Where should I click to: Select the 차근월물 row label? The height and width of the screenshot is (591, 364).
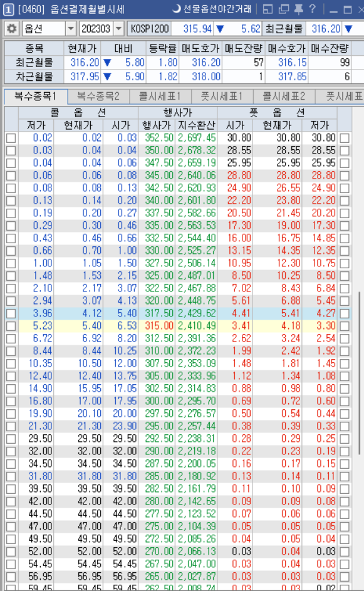34,76
